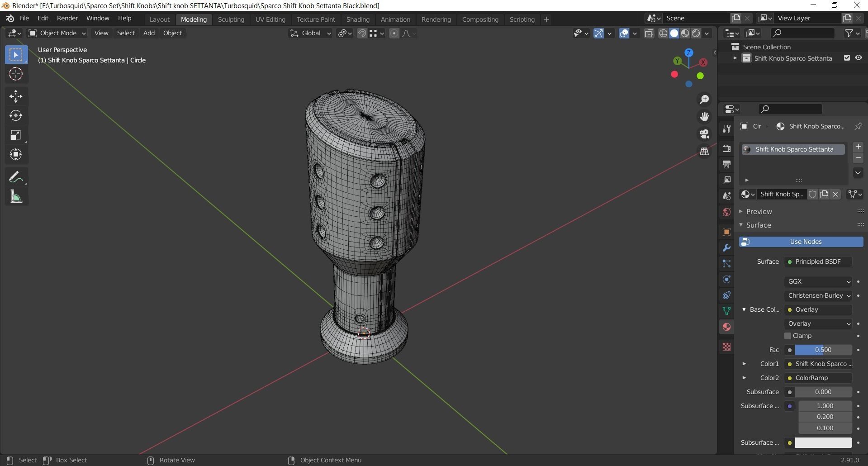Open the Render menu

pos(67,18)
